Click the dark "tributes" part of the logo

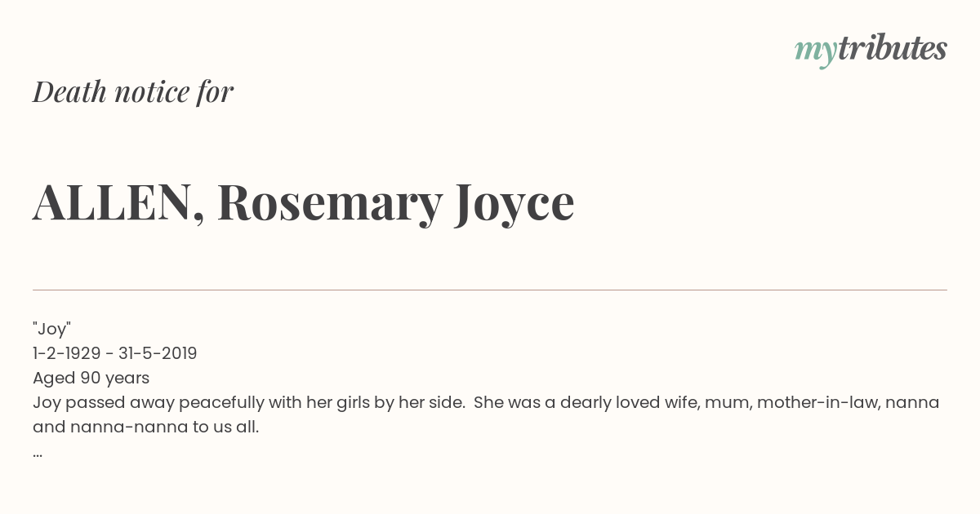893,48
